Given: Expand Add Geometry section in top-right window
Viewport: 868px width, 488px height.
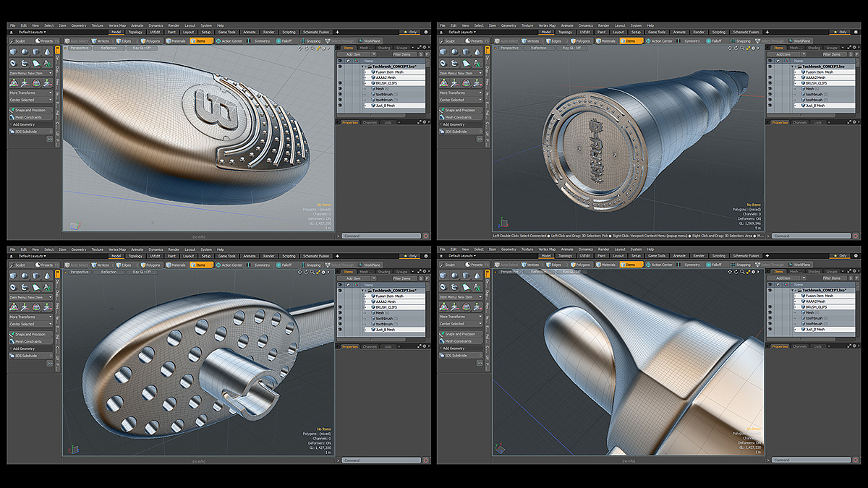Looking at the screenshot, I should [x=452, y=124].
